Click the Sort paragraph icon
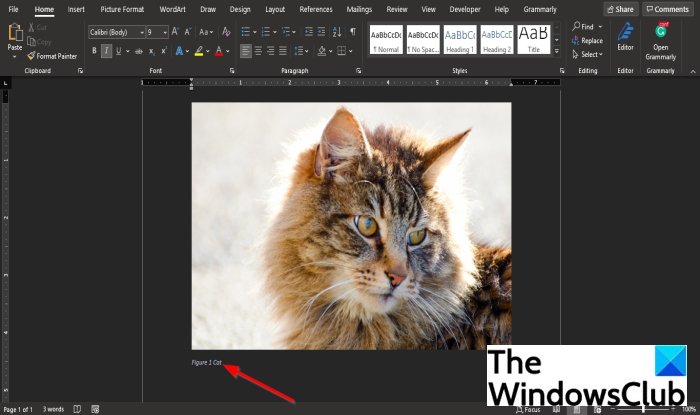 336,32
